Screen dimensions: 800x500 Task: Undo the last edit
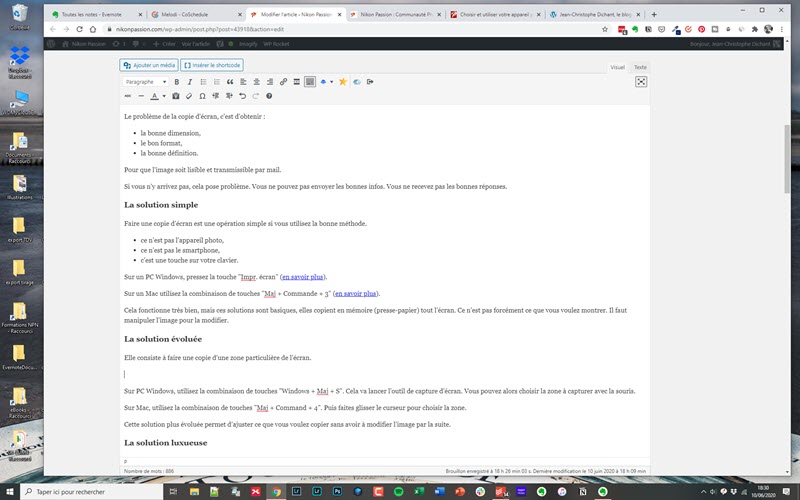242,96
